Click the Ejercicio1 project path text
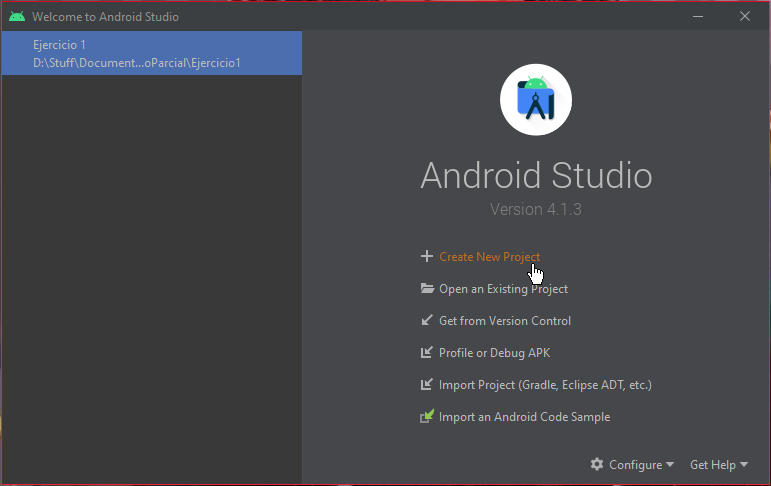This screenshot has width=771, height=486. point(137,63)
